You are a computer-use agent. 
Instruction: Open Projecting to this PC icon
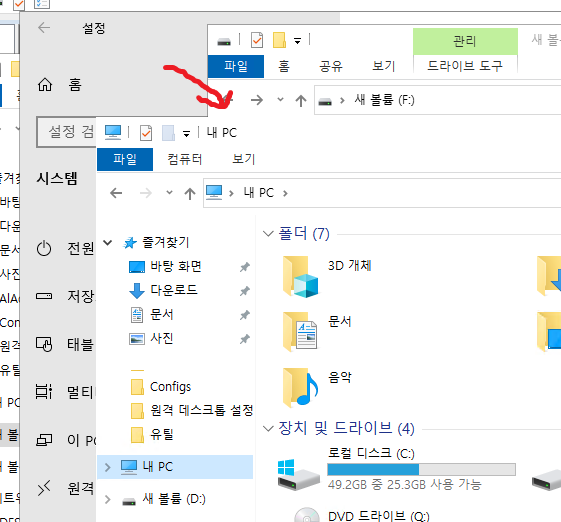coord(44,440)
